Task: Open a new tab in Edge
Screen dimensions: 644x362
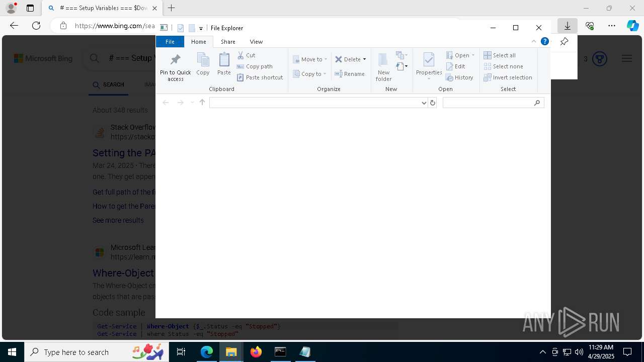Action: point(172,8)
